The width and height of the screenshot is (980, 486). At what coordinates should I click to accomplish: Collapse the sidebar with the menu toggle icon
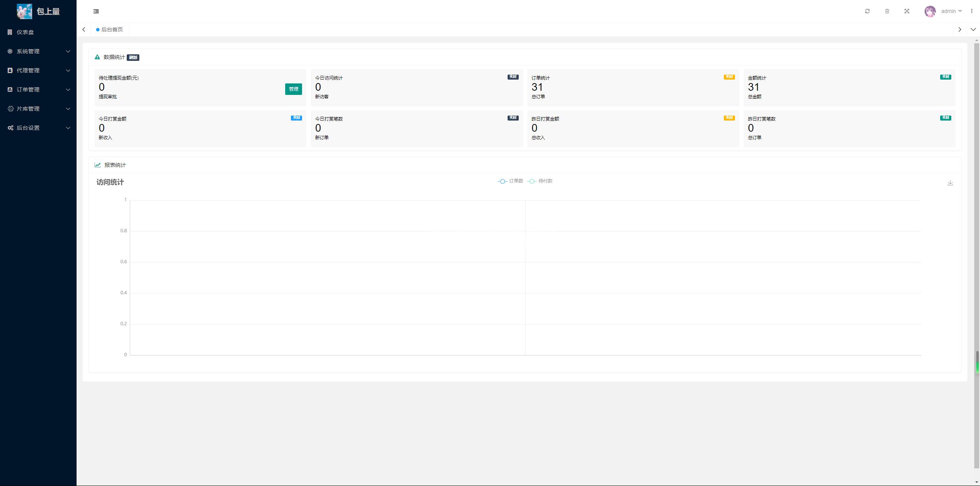click(x=96, y=11)
